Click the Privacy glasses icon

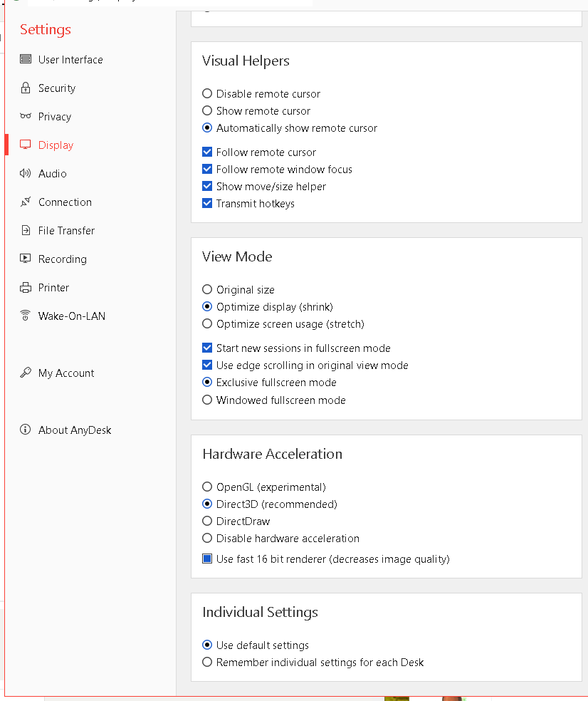coord(26,116)
